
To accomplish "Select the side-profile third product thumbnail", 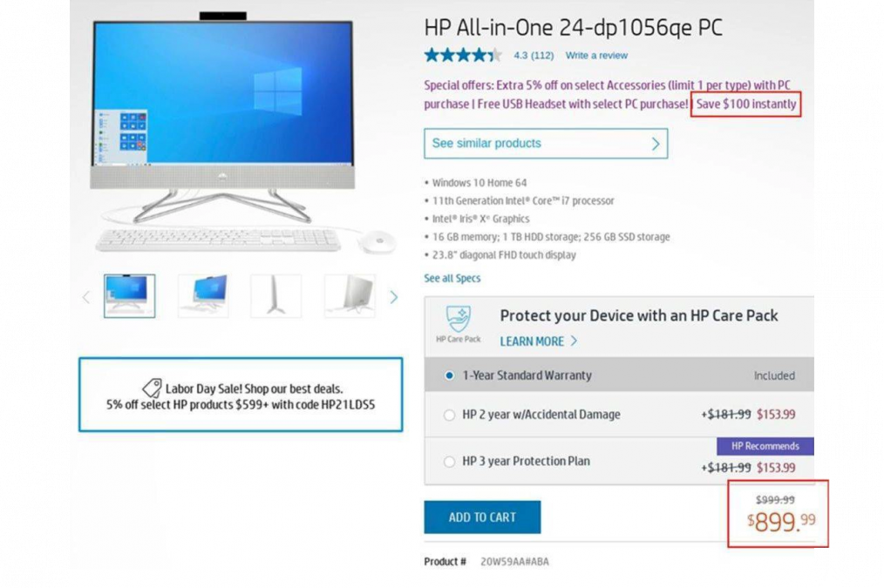I will tap(276, 296).
